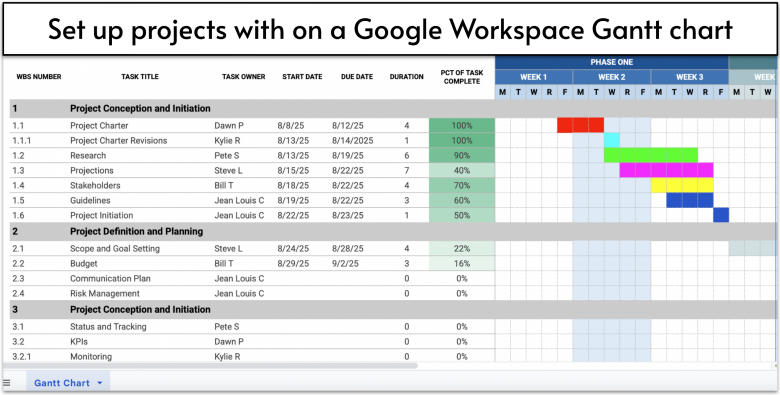Click the WBS NUMBER column header

(39, 77)
